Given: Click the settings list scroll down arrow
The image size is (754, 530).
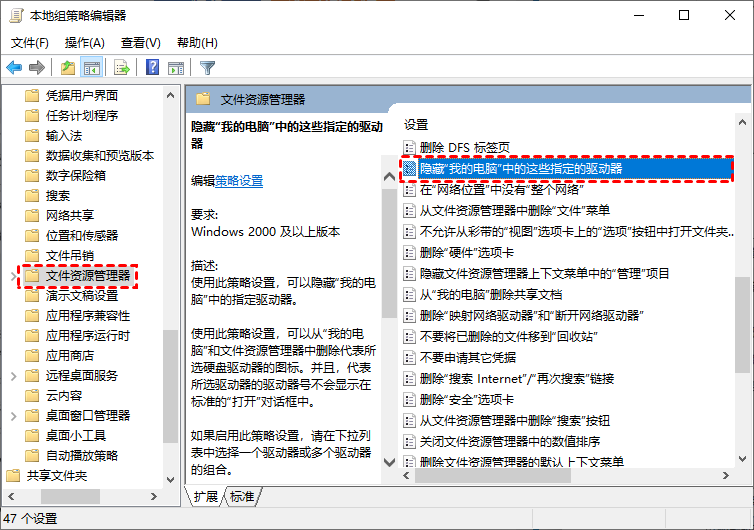Looking at the screenshot, I should pos(742,459).
